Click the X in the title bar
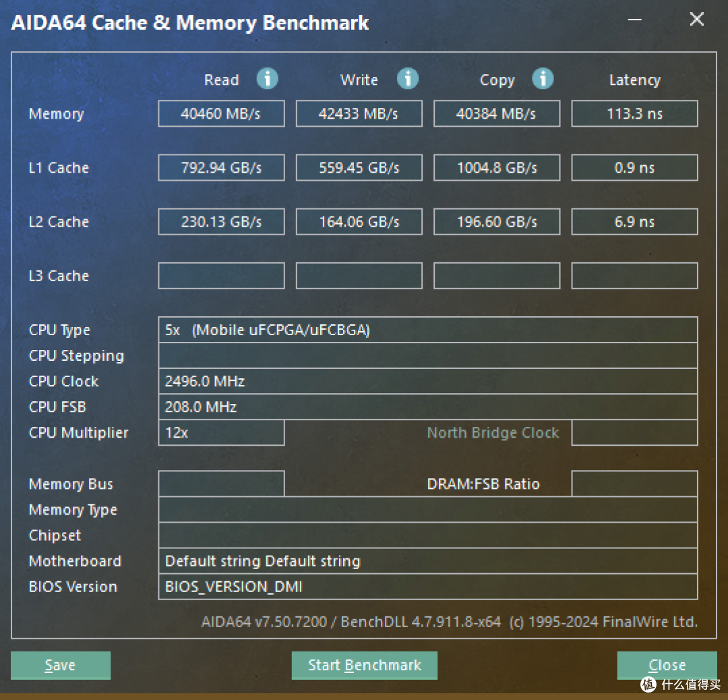Image resolution: width=728 pixels, height=700 pixels. 696,19
